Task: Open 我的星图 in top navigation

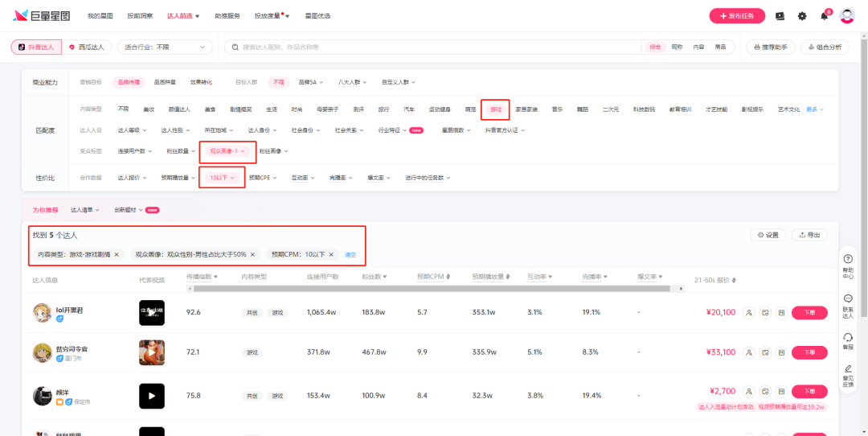Action: pos(100,16)
